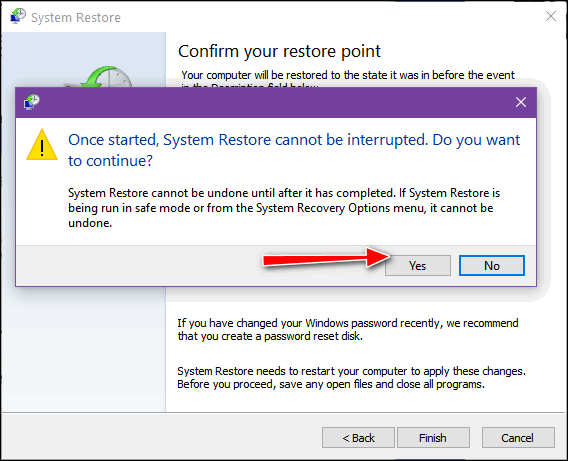Click the yellow warning triangle icon
Viewport: 568px width, 461px height.
point(42,145)
